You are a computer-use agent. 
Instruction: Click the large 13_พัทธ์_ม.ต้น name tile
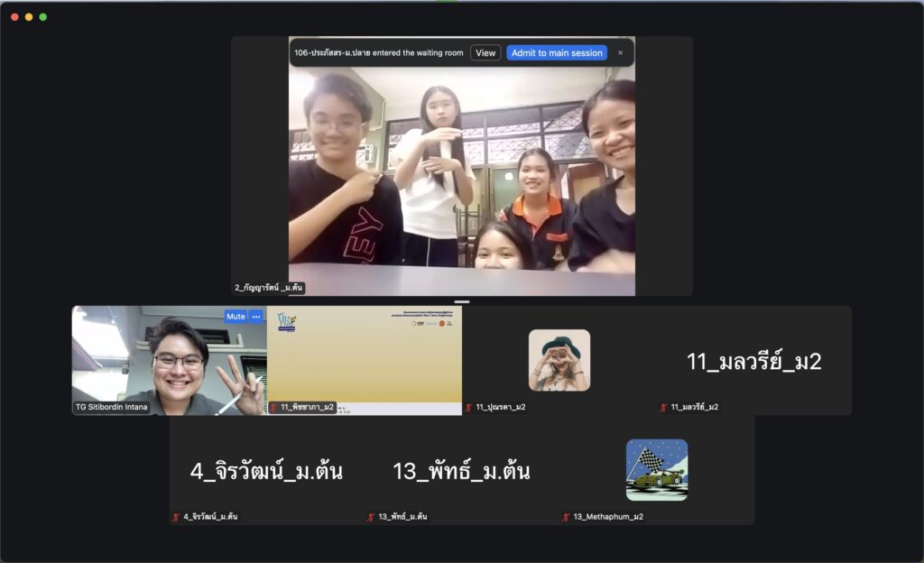(x=461, y=471)
